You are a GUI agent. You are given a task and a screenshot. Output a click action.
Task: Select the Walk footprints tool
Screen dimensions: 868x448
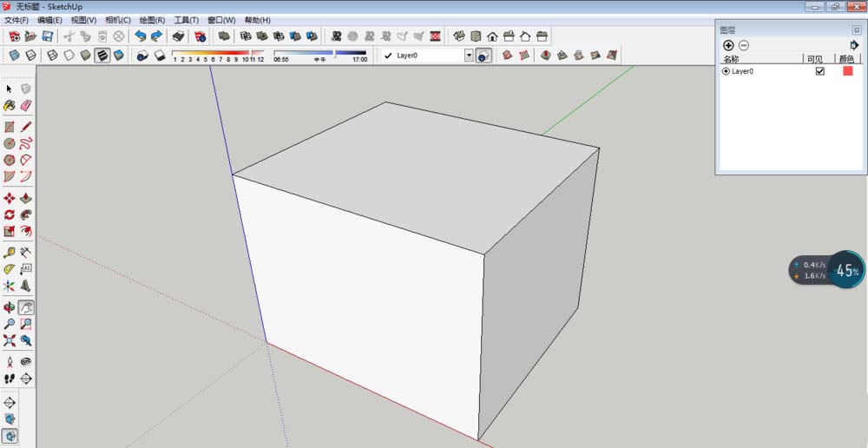[x=10, y=379]
